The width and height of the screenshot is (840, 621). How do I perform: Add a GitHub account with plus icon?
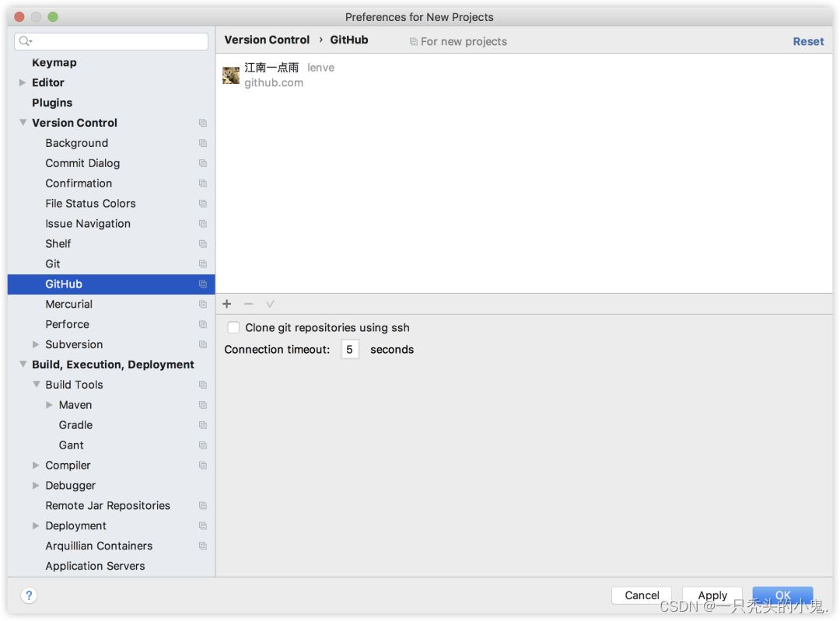[x=226, y=304]
